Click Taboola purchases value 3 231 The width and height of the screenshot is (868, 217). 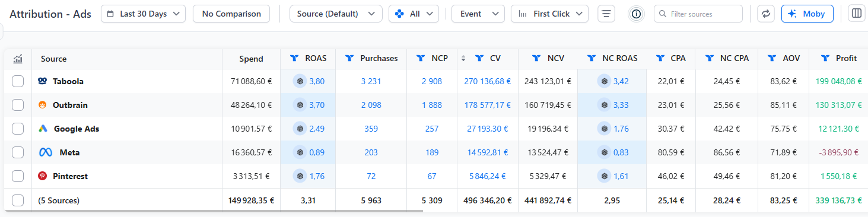(x=371, y=81)
